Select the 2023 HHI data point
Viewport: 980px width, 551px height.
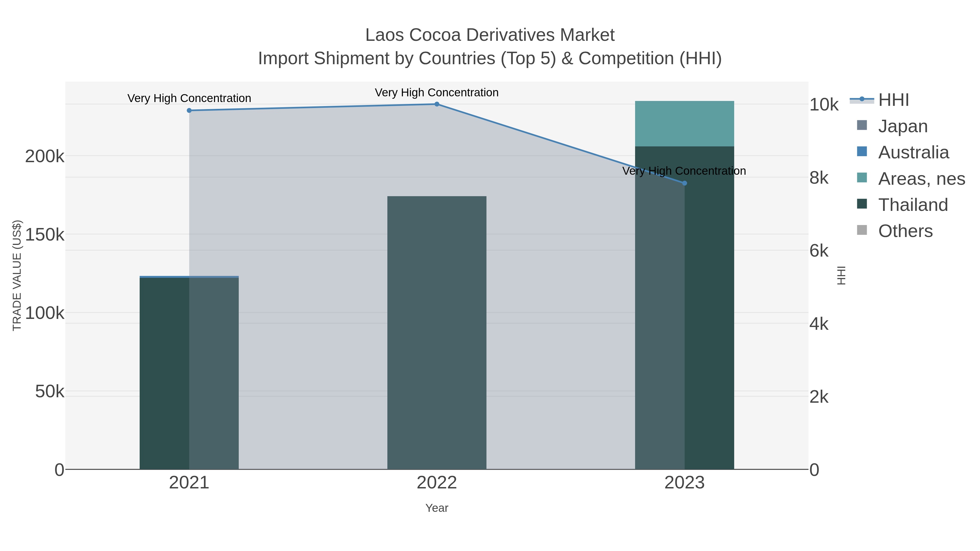click(x=684, y=183)
